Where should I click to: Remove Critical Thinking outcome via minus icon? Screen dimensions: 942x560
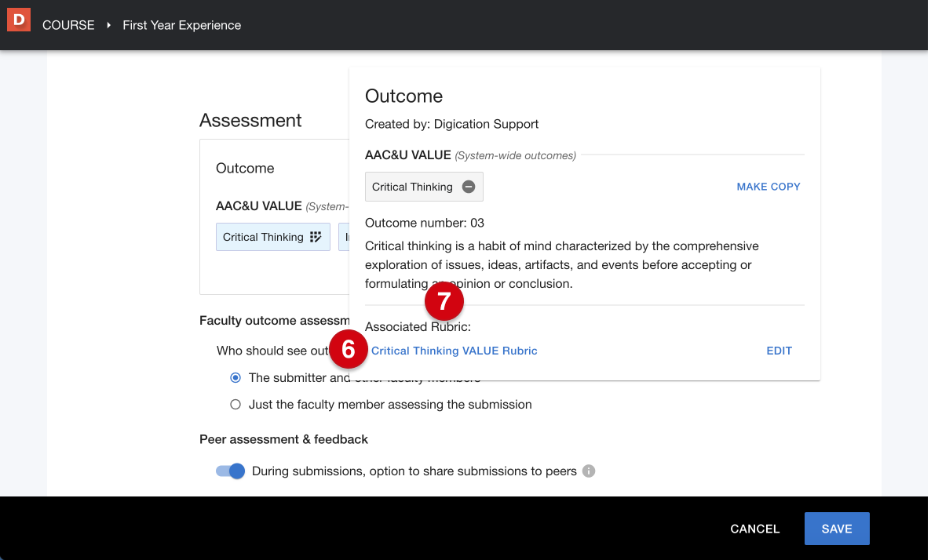click(x=468, y=187)
